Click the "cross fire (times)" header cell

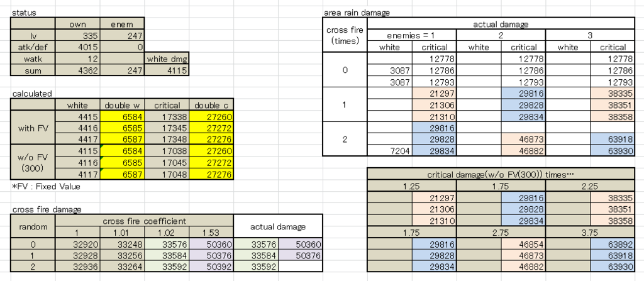345,35
